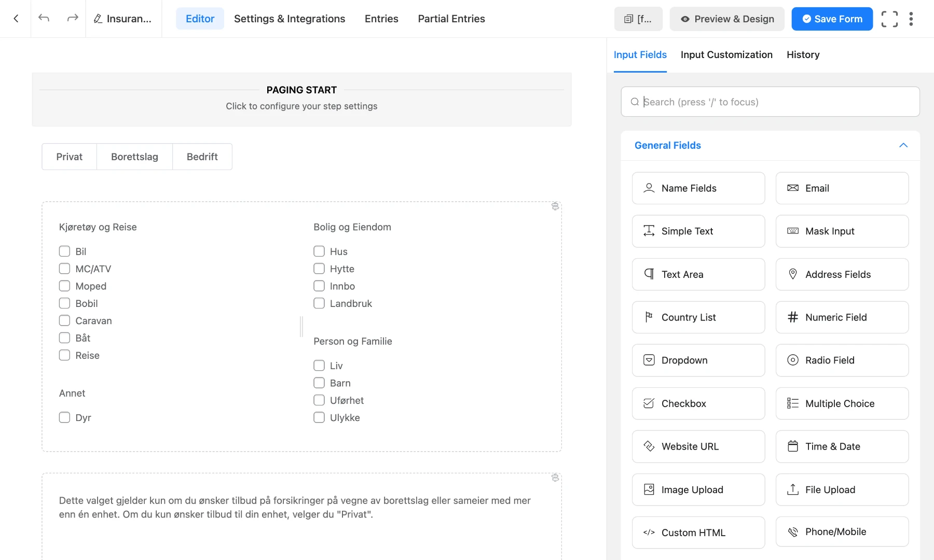
Task: Navigate back with the left chevron arrow
Action: (x=16, y=18)
